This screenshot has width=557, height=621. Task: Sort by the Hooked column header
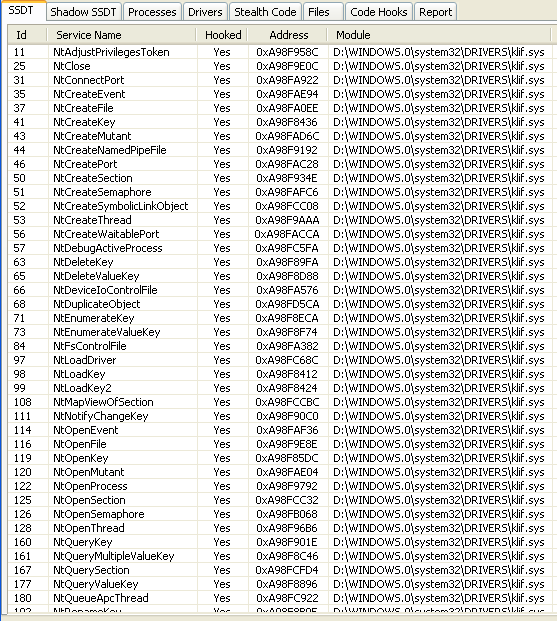point(223,35)
